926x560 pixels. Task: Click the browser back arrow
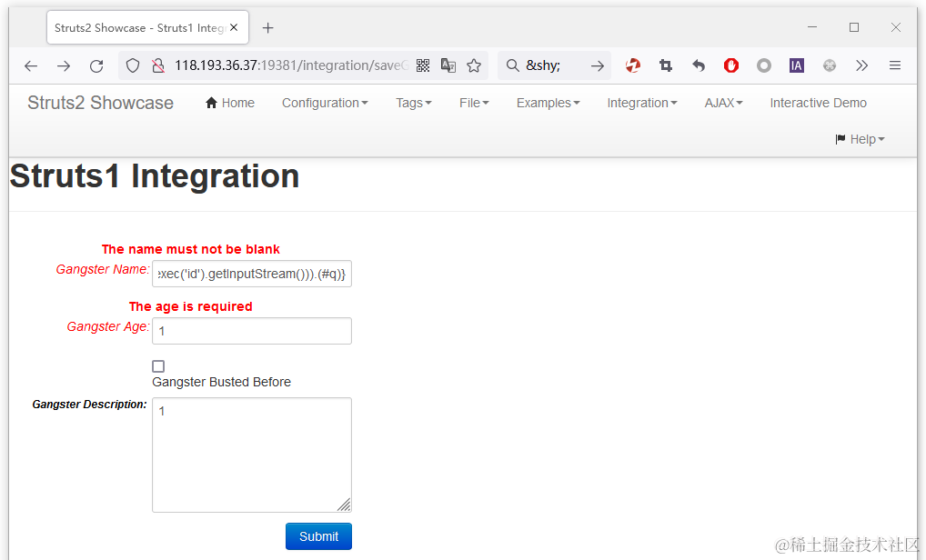coord(31,65)
